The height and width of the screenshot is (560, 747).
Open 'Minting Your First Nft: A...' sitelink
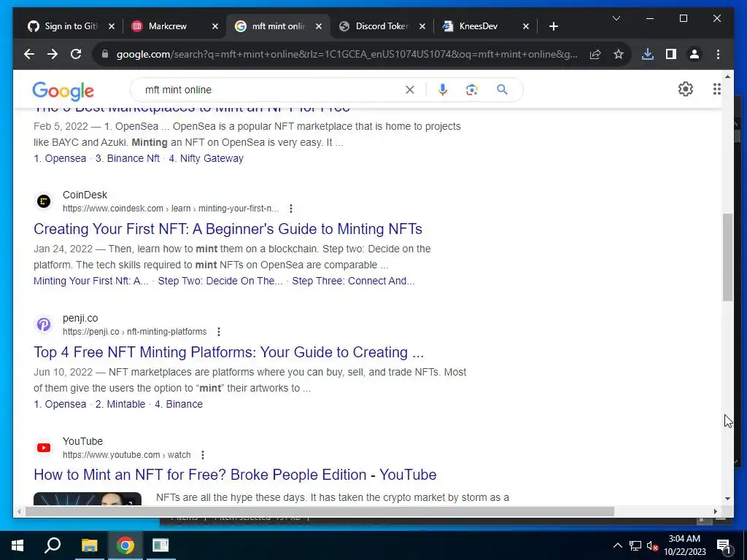(x=91, y=281)
